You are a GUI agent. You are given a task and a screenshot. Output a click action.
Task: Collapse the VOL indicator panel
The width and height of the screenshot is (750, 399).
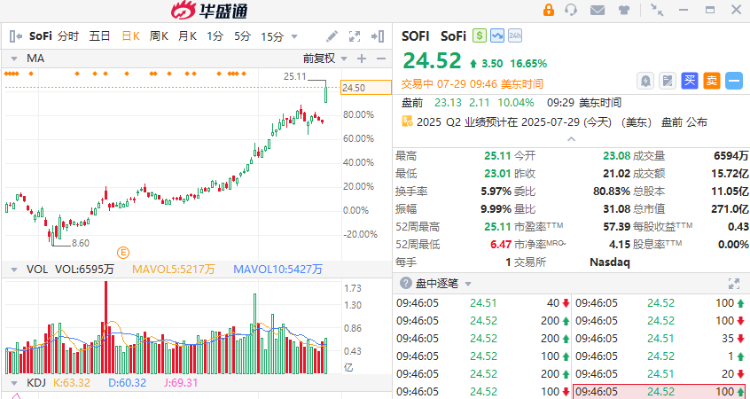click(x=14, y=269)
